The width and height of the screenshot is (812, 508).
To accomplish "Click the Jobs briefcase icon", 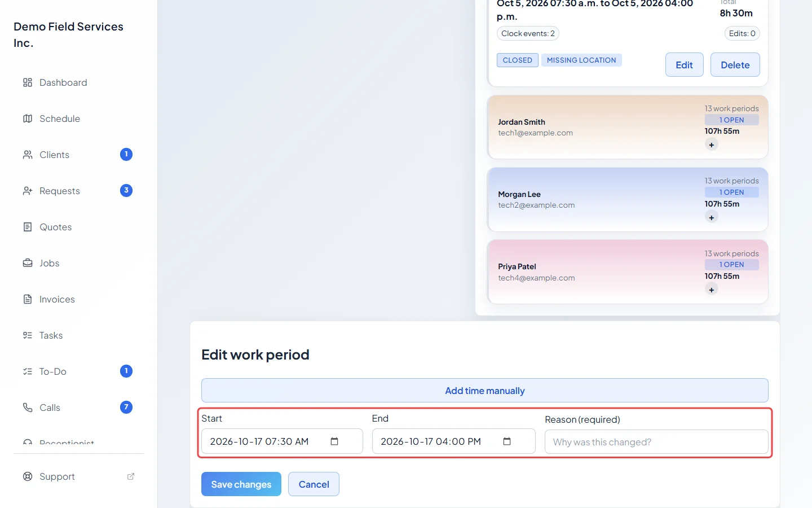I will (x=28, y=263).
